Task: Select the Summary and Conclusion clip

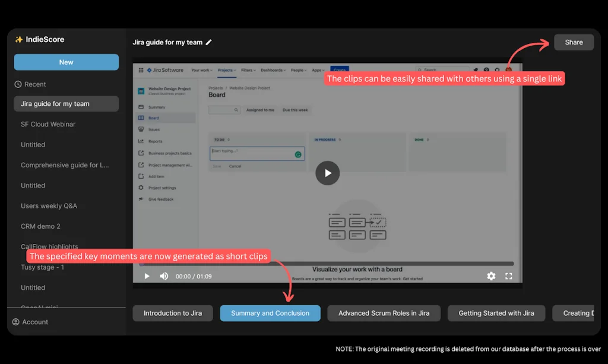Action: (x=270, y=313)
